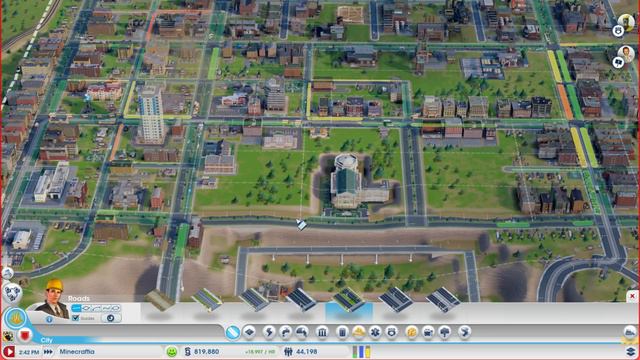Click the dark round button beside Guides
The height and width of the screenshot is (360, 640).
(111, 318)
